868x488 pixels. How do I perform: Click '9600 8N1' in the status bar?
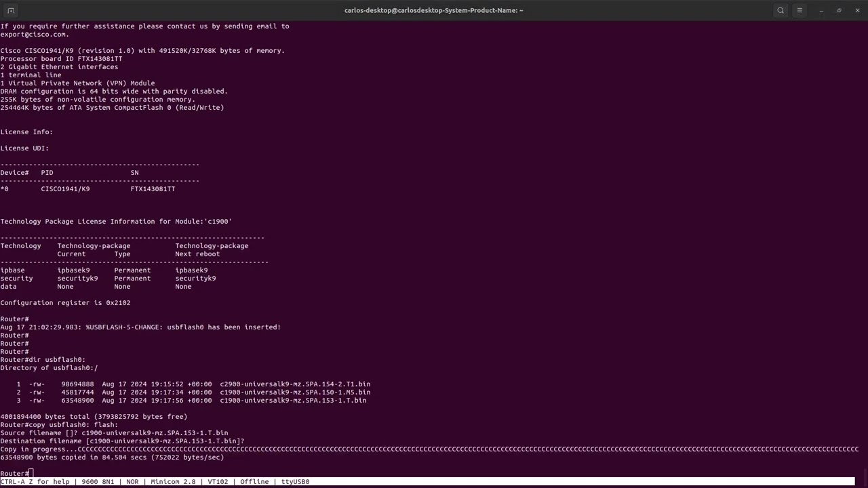[98, 482]
